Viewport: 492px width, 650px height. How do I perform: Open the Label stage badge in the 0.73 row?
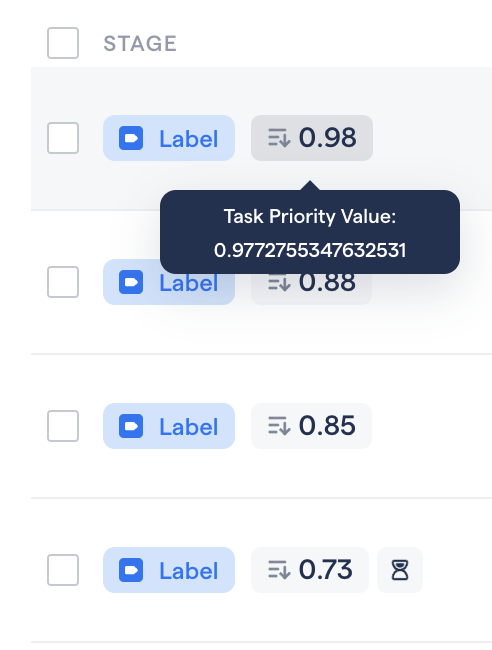click(x=169, y=570)
